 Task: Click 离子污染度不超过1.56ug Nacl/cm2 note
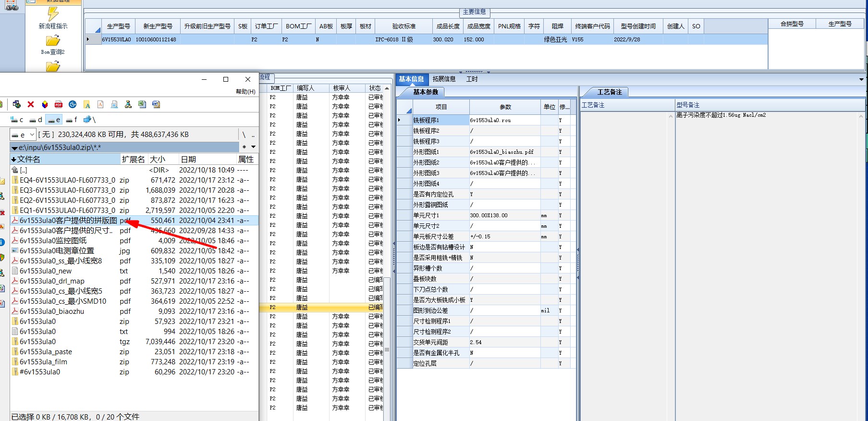[721, 115]
